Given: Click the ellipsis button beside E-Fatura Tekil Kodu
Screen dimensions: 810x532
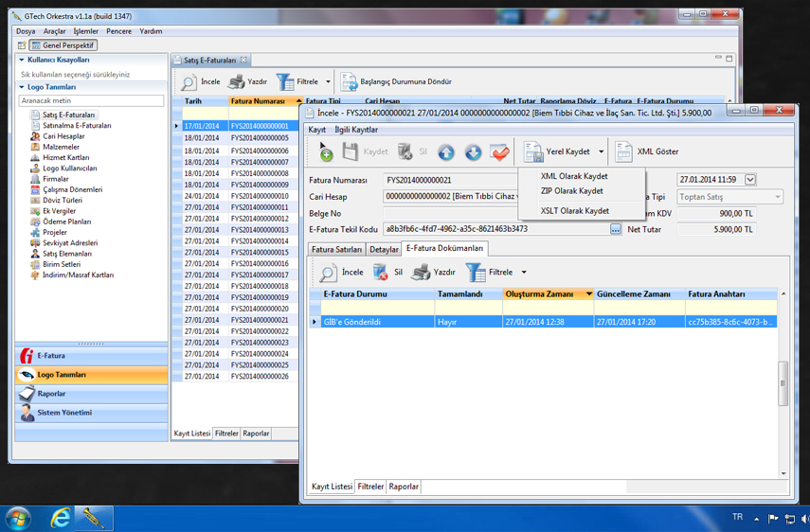Looking at the screenshot, I should 616,229.
